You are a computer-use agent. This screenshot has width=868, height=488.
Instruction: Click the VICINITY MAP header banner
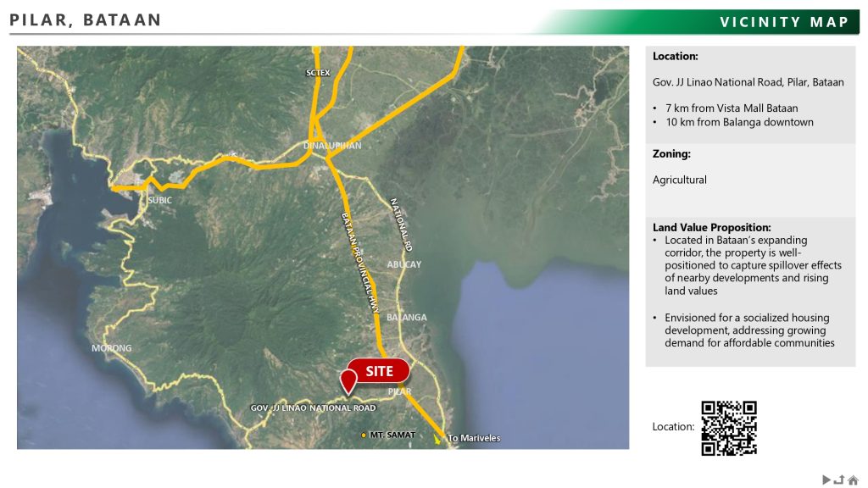[x=784, y=22]
